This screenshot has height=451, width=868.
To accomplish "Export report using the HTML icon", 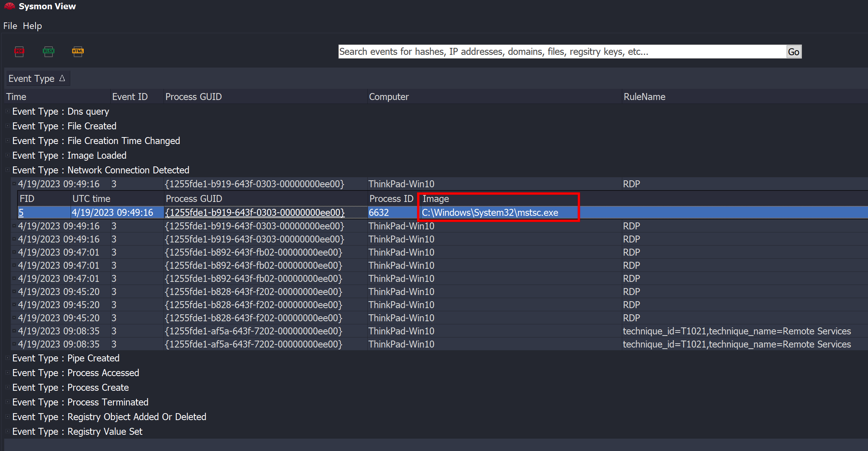I will [x=78, y=51].
